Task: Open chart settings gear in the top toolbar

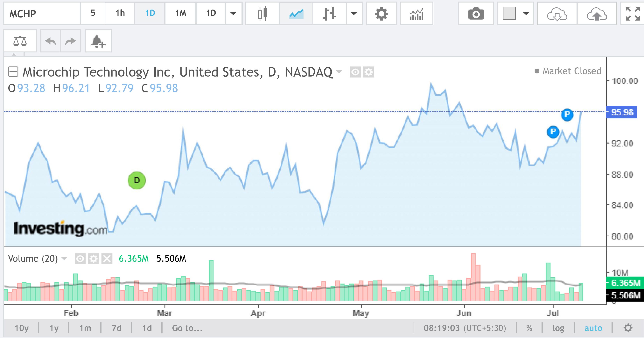Action: [x=381, y=13]
